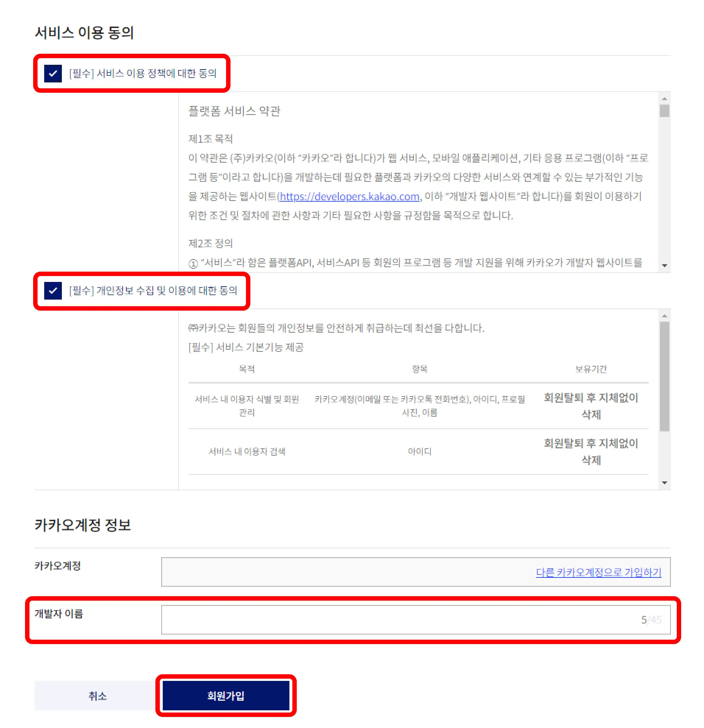
Task: Click the 다른 카카오계정으로 가입하기 link
Action: tap(598, 572)
